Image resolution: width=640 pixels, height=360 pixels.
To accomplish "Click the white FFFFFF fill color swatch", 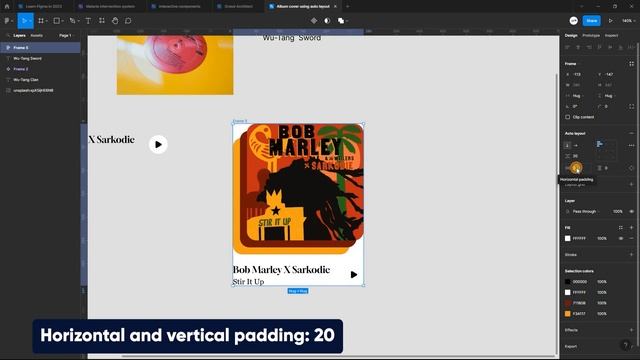I will (567, 238).
